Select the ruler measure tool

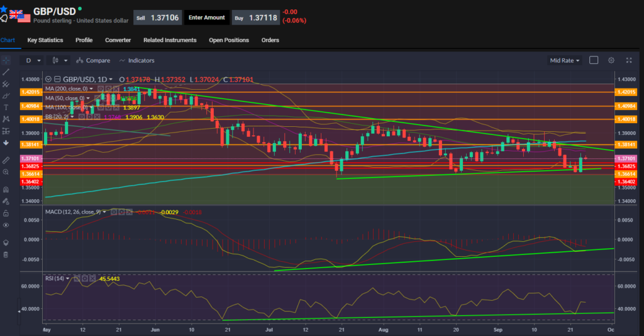point(6,160)
